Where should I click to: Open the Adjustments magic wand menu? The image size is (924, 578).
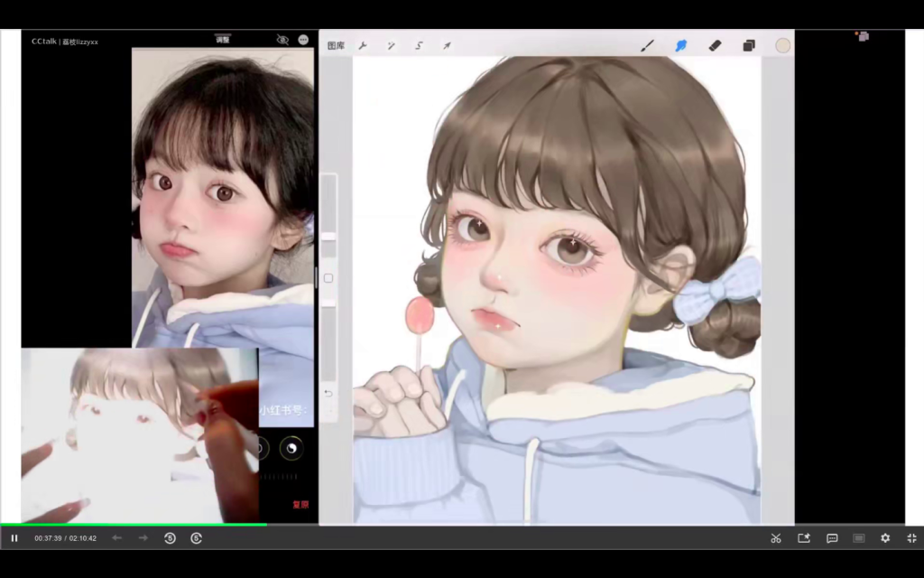(391, 45)
